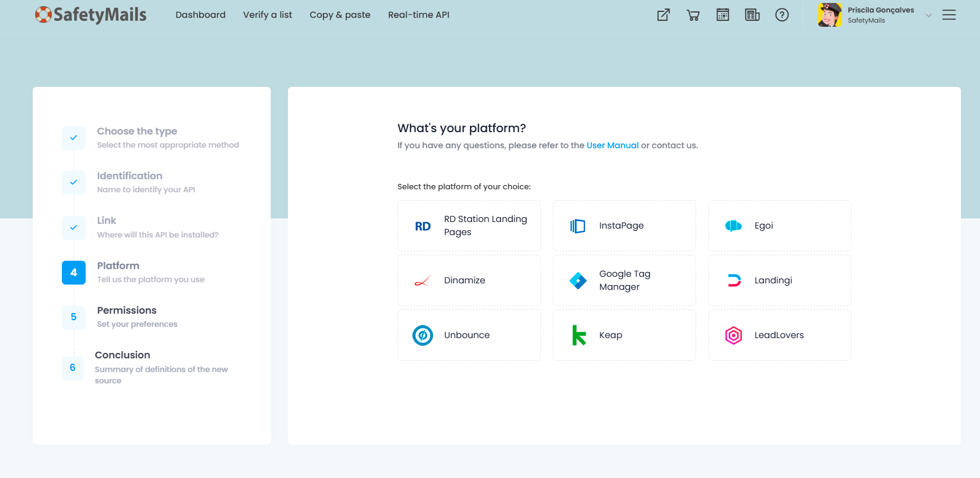Open the shopping cart icon

(693, 15)
